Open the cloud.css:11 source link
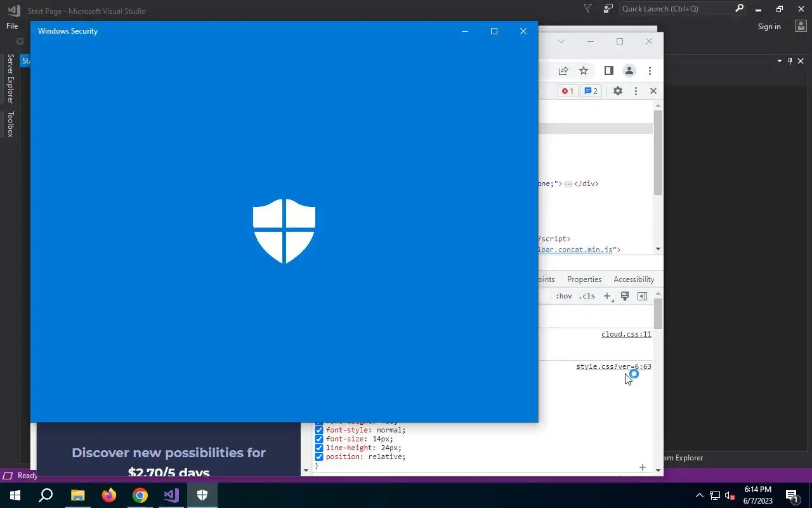The image size is (812, 508). (626, 334)
